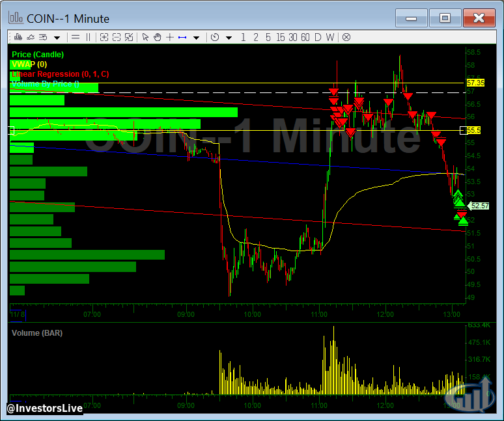Viewport: 504px width, 421px height.
Task: Open the studies/indicator line icon
Action: (x=31, y=37)
